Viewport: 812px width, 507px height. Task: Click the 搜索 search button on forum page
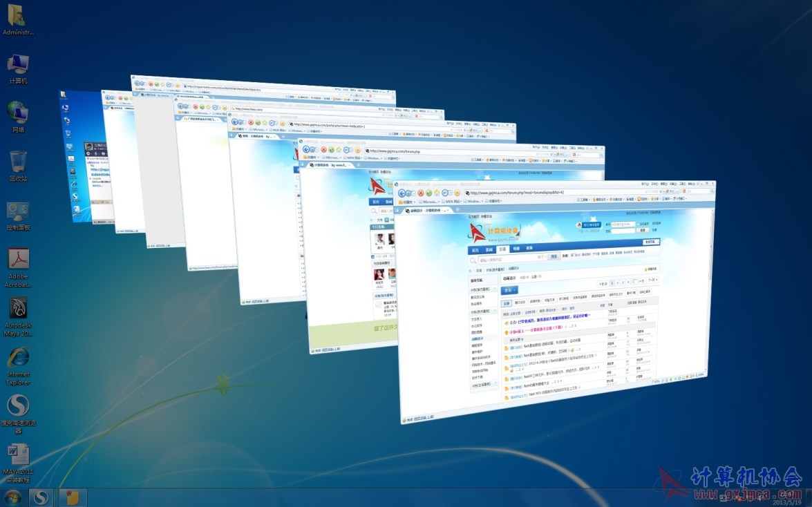coord(554,256)
